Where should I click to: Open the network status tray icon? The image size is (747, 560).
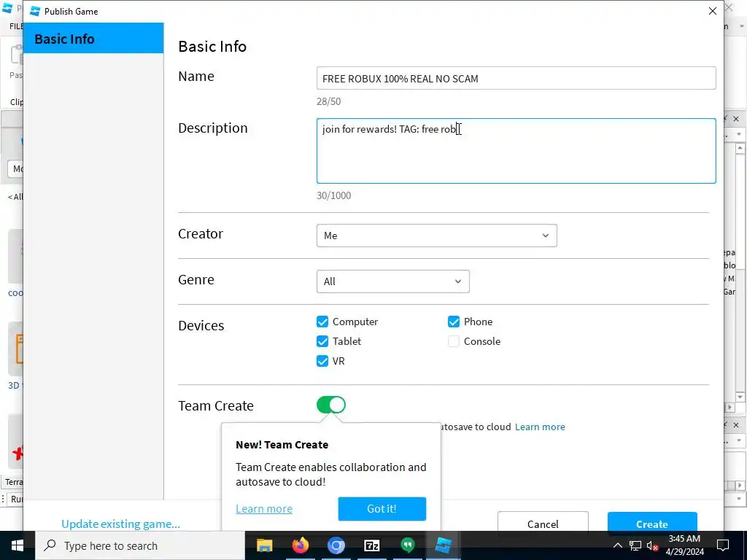[635, 545]
